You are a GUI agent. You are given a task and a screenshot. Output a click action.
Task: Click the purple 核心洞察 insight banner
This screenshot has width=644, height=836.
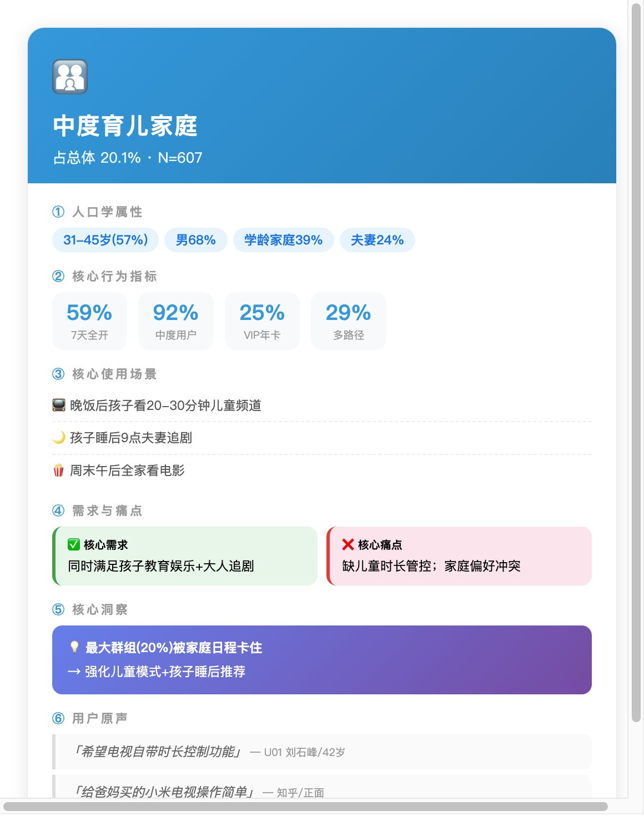pos(322,660)
